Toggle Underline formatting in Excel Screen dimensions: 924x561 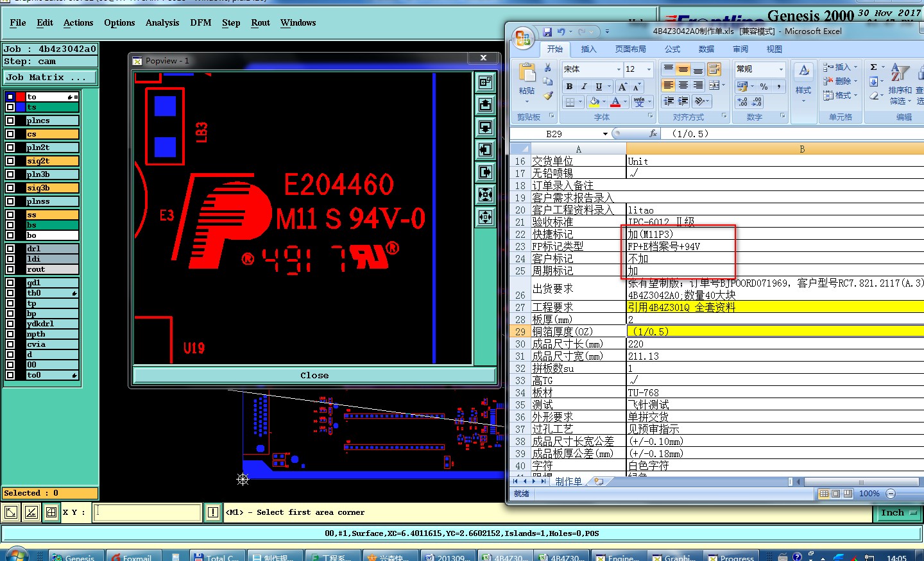click(599, 87)
